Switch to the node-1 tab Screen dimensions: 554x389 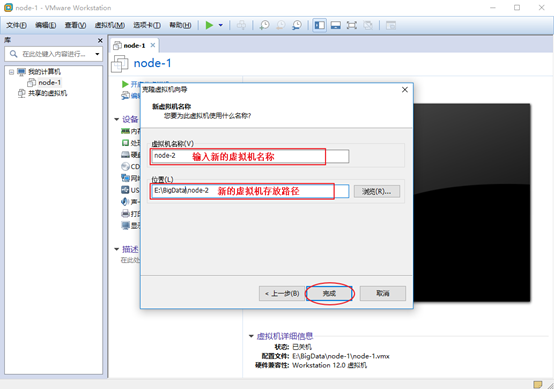pyautogui.click(x=134, y=46)
